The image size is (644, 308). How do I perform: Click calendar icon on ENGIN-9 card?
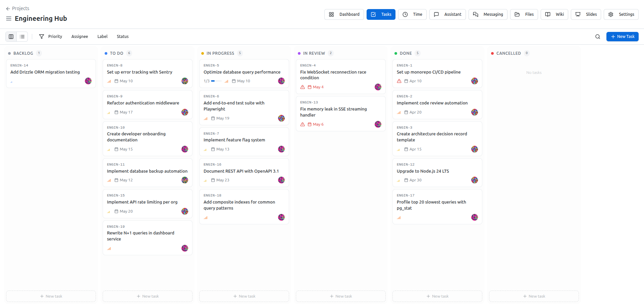coord(116,112)
